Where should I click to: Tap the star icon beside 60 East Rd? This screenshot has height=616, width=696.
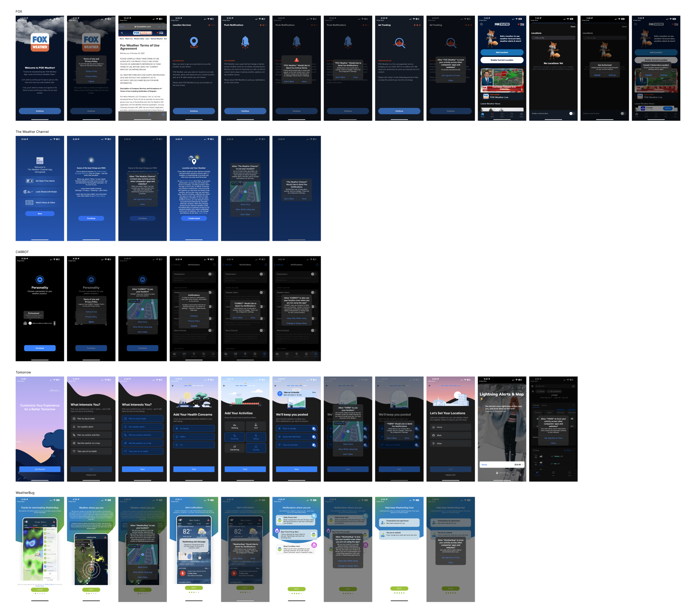(573, 386)
